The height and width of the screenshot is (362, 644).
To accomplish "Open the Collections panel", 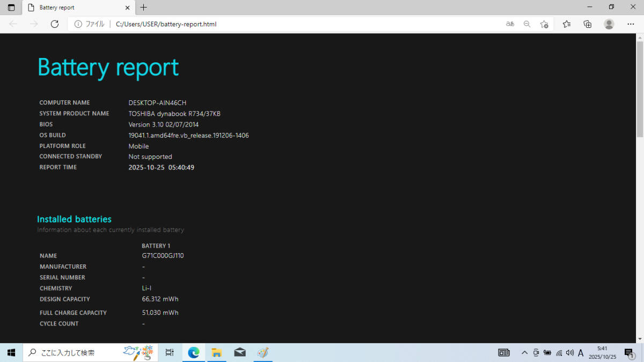I will pyautogui.click(x=588, y=24).
